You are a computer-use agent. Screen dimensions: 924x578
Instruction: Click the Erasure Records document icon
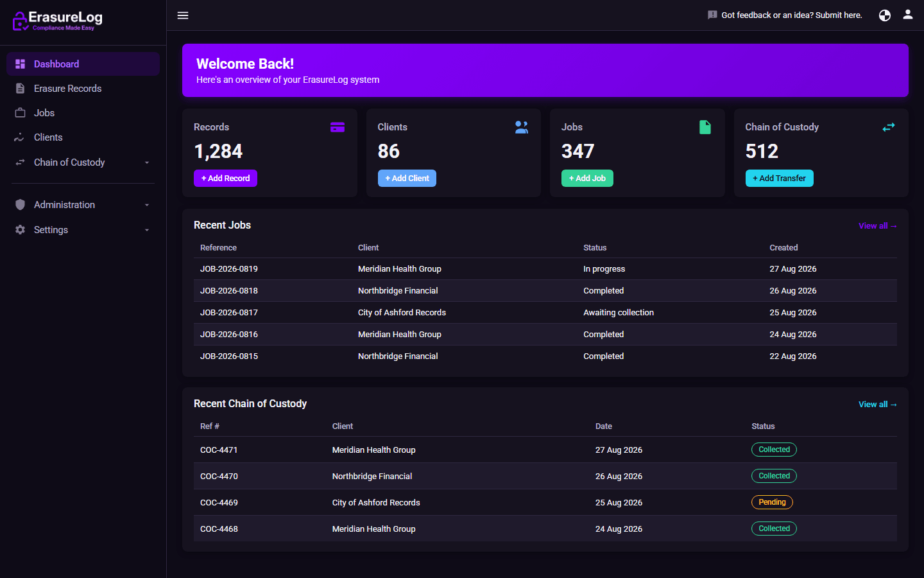pyautogui.click(x=20, y=89)
